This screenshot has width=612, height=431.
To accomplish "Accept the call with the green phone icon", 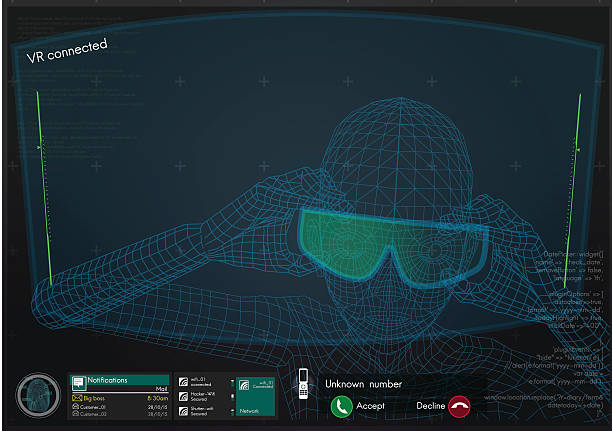I will coord(342,406).
